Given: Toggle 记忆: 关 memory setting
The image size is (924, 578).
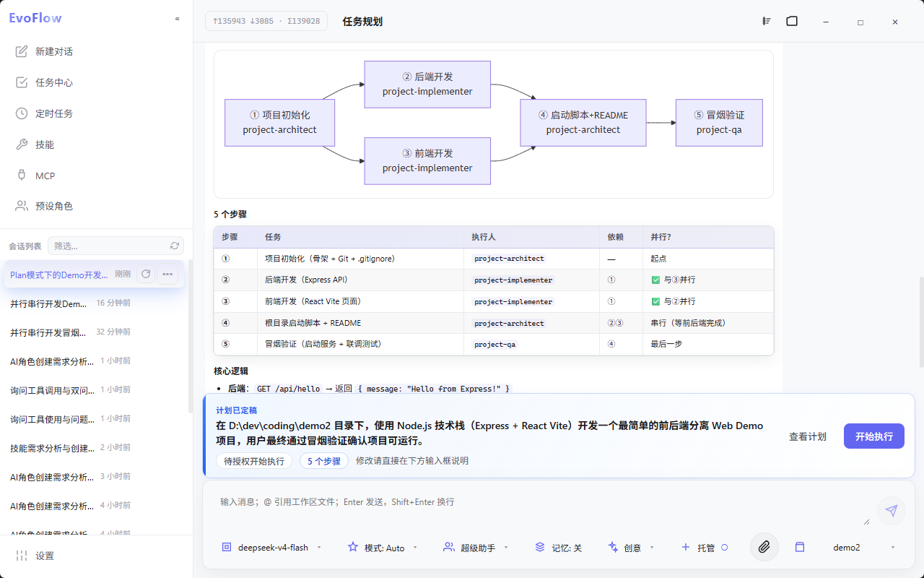Looking at the screenshot, I should click(x=559, y=548).
